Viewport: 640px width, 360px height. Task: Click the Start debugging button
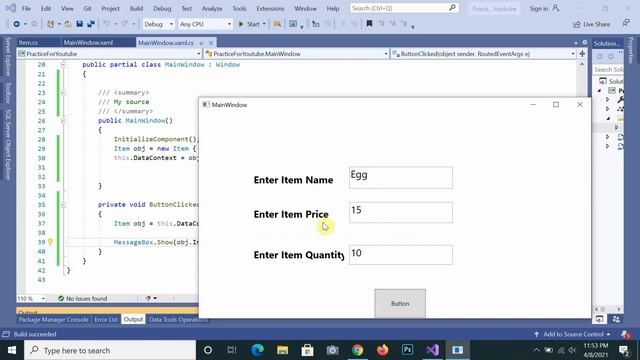coord(249,24)
